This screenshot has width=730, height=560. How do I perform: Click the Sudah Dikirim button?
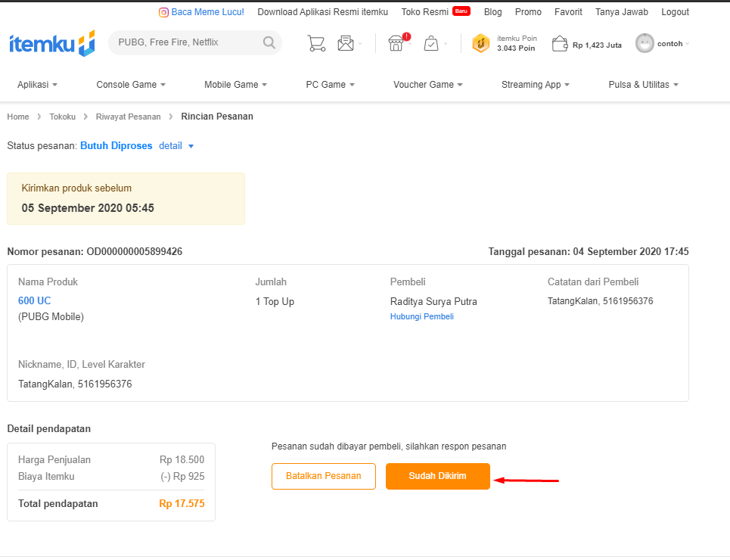click(437, 476)
